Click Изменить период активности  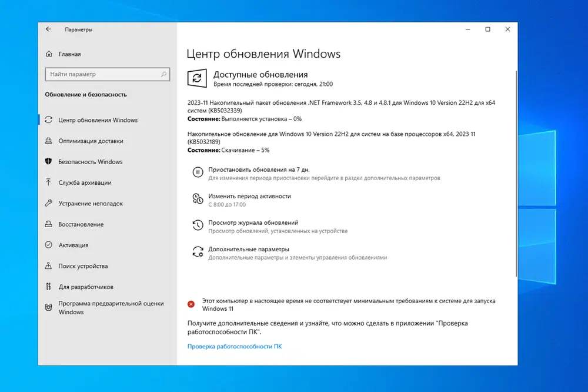pyautogui.click(x=249, y=196)
